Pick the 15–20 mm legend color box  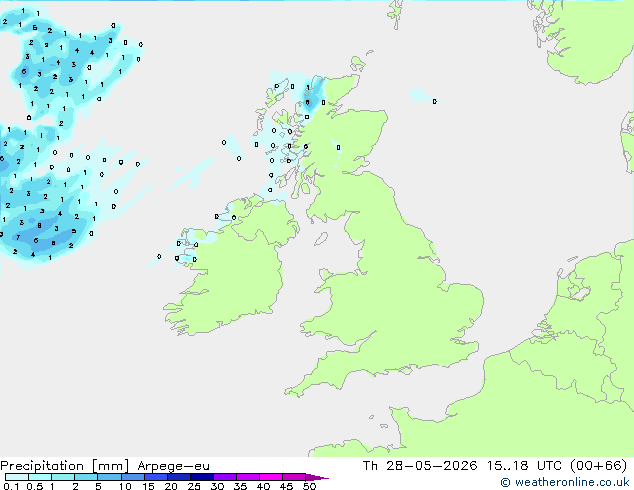156,477
